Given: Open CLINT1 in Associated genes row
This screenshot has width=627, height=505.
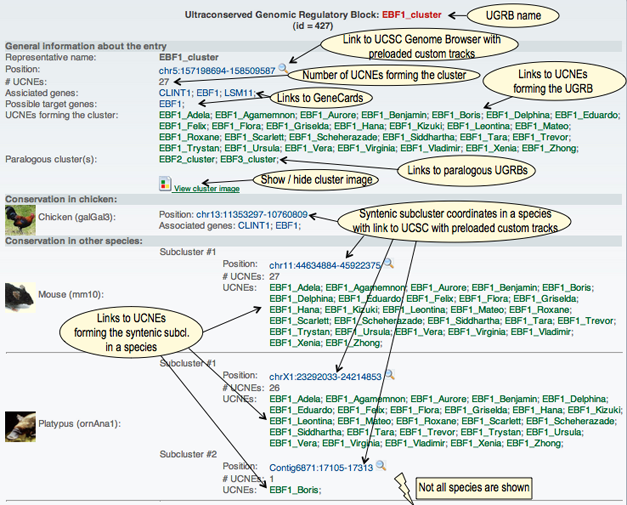Looking at the screenshot, I should (x=174, y=93).
